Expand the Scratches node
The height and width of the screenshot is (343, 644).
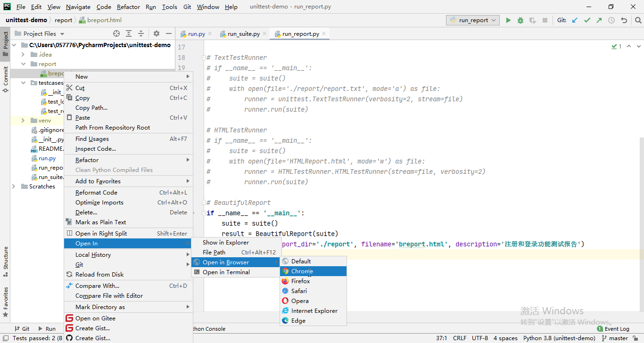pos(14,187)
